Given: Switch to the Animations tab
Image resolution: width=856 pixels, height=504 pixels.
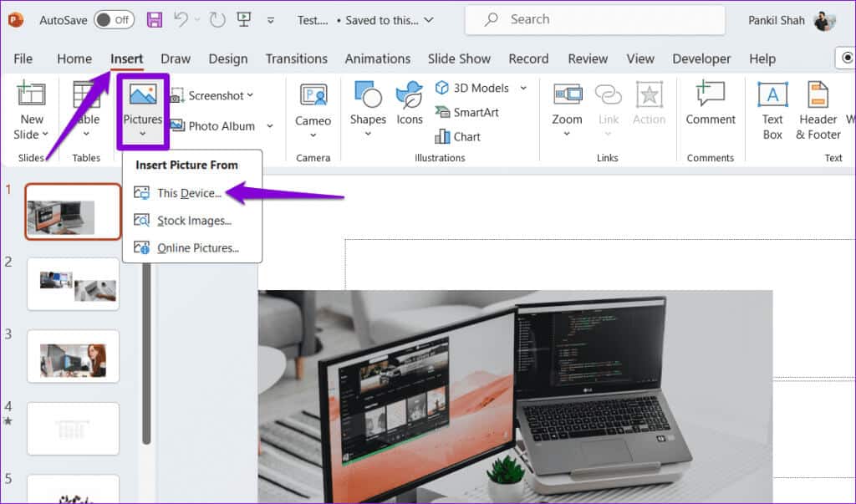Looking at the screenshot, I should click(x=377, y=59).
